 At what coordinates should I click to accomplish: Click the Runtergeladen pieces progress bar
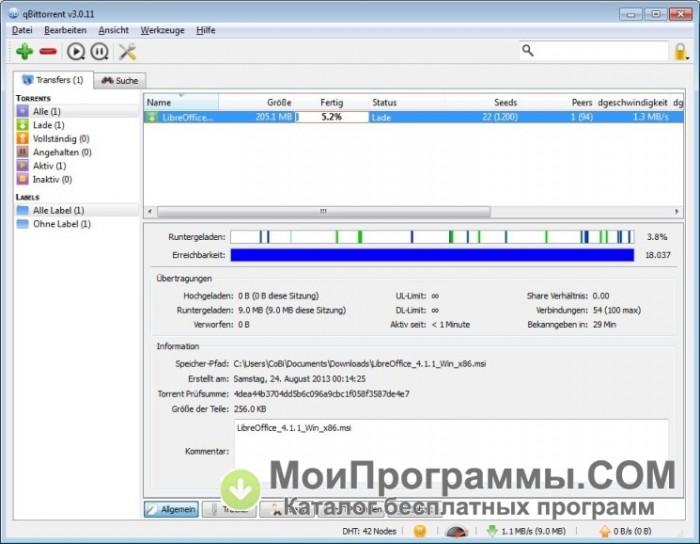tap(432, 237)
